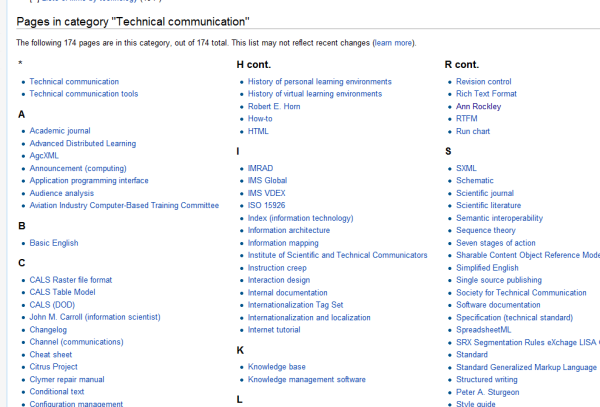This screenshot has width=600, height=407.
Task: Open the Internal documentation link
Action: [x=287, y=293]
